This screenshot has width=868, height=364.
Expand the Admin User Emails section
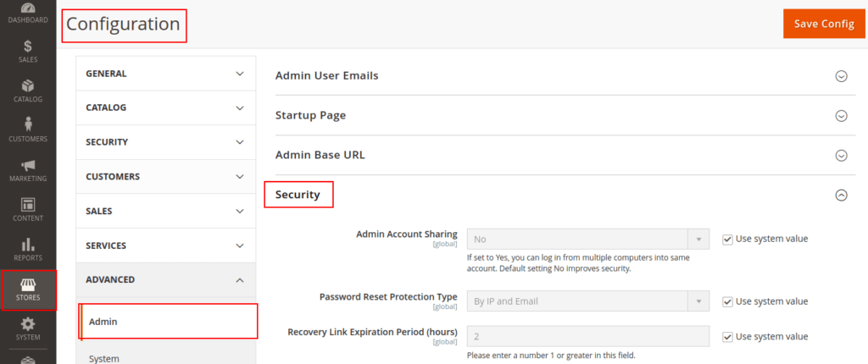(x=841, y=76)
